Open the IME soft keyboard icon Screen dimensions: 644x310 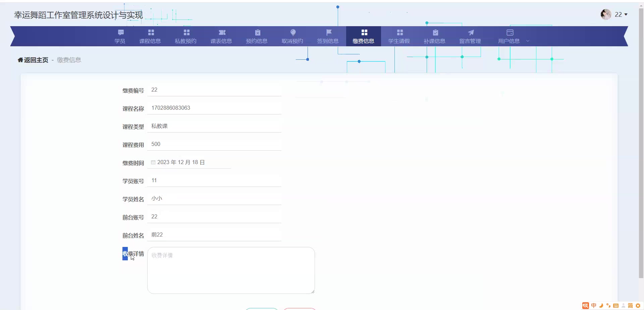(x=616, y=306)
